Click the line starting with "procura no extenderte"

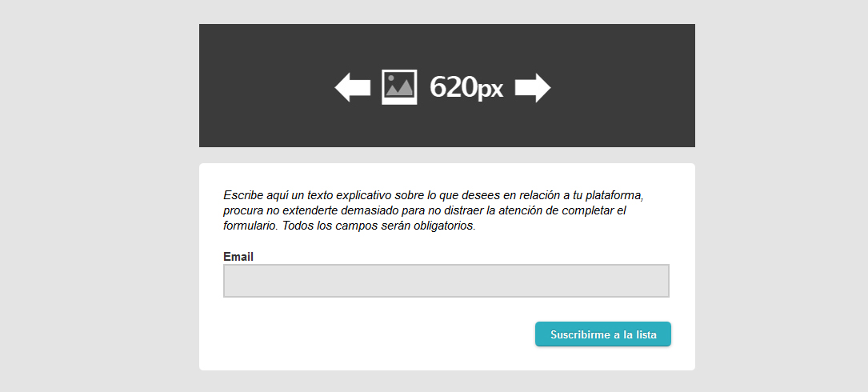[424, 210]
